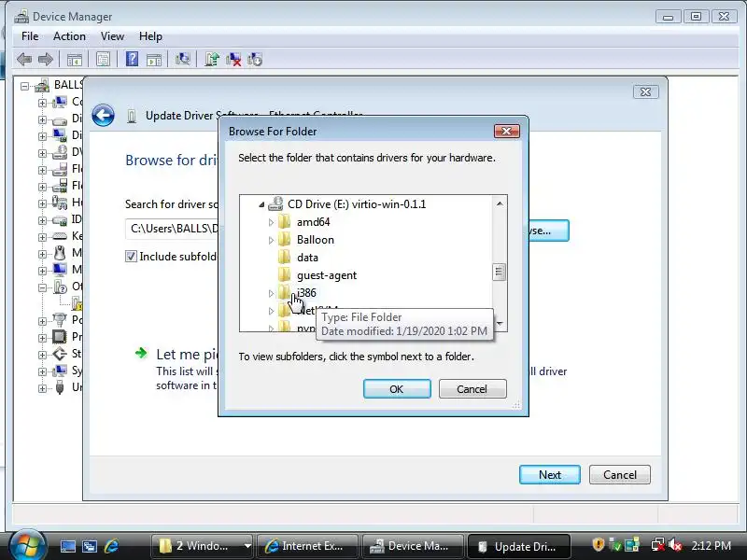Image resolution: width=747 pixels, height=560 pixels.
Task: Select the BALLS computer root node icon
Action: pos(42,86)
